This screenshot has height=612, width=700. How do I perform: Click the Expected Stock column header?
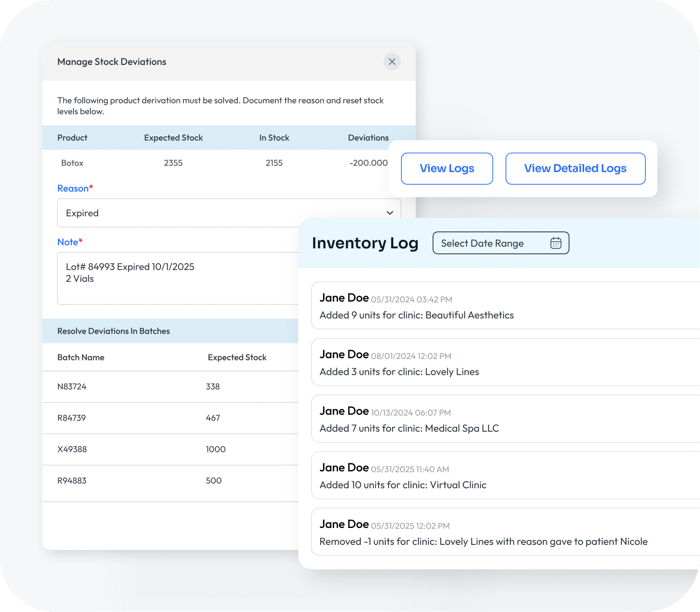point(173,138)
